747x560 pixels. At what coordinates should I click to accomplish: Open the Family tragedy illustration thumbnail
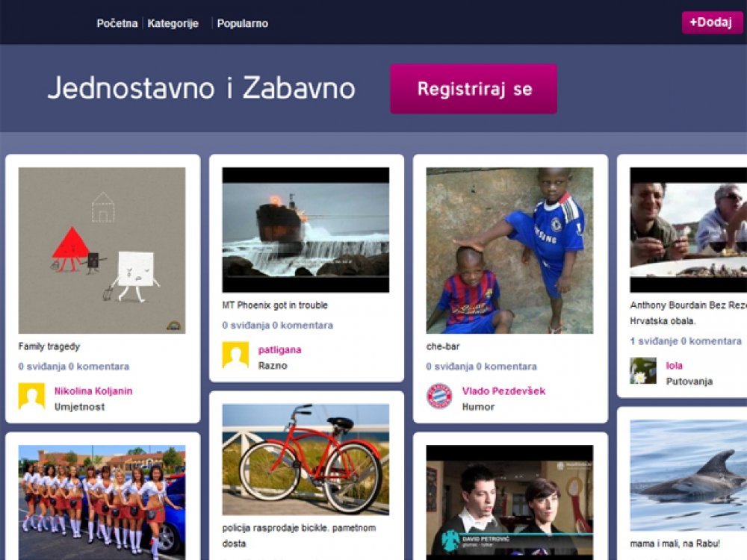click(102, 250)
